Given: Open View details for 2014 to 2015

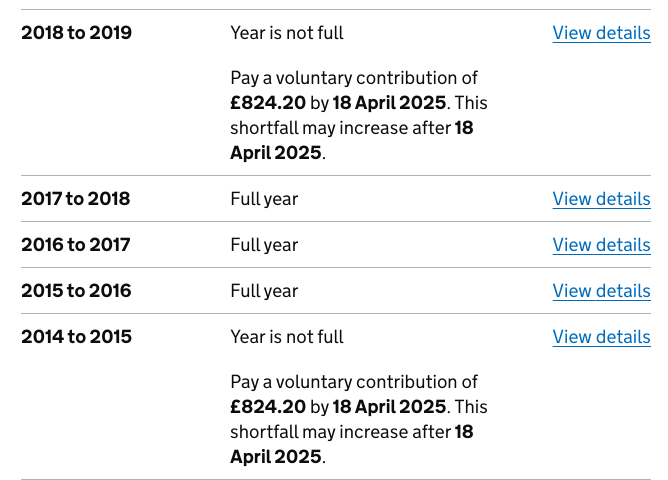Looking at the screenshot, I should pyautogui.click(x=602, y=337).
